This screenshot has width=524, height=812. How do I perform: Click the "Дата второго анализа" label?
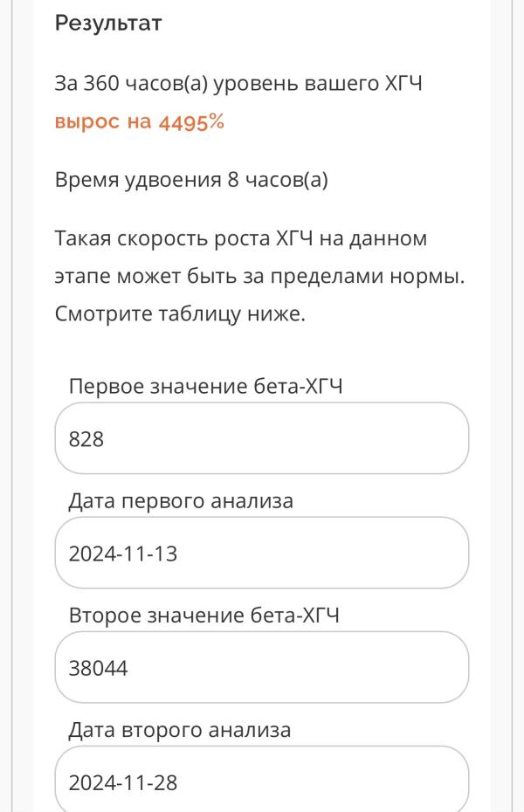pyautogui.click(x=179, y=730)
